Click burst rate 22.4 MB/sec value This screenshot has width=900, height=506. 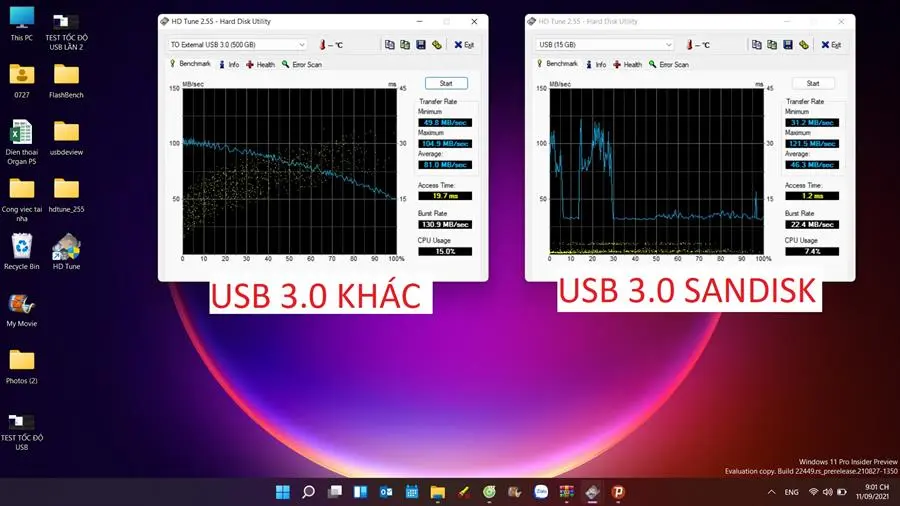(812, 224)
